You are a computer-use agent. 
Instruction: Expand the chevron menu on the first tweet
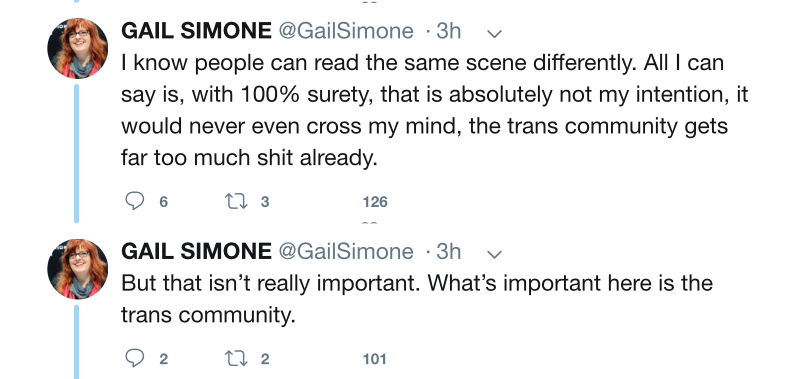tap(494, 34)
